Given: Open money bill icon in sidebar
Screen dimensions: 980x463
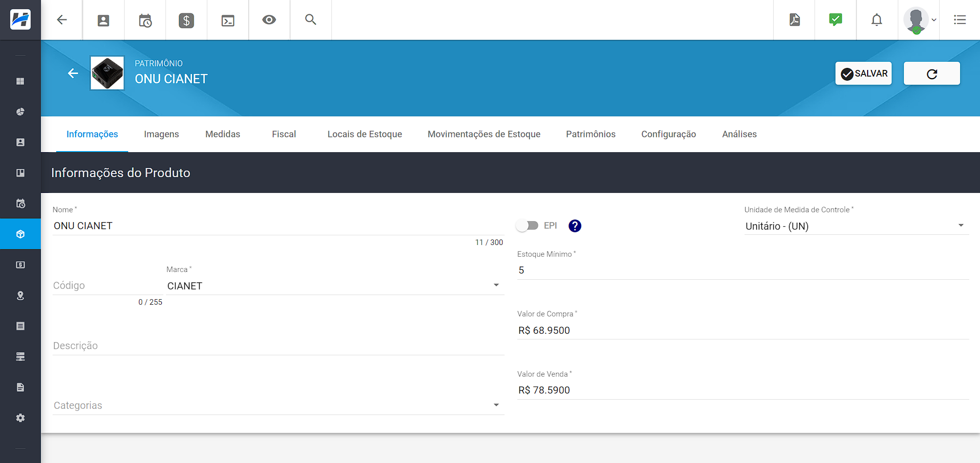Looking at the screenshot, I should point(20,265).
